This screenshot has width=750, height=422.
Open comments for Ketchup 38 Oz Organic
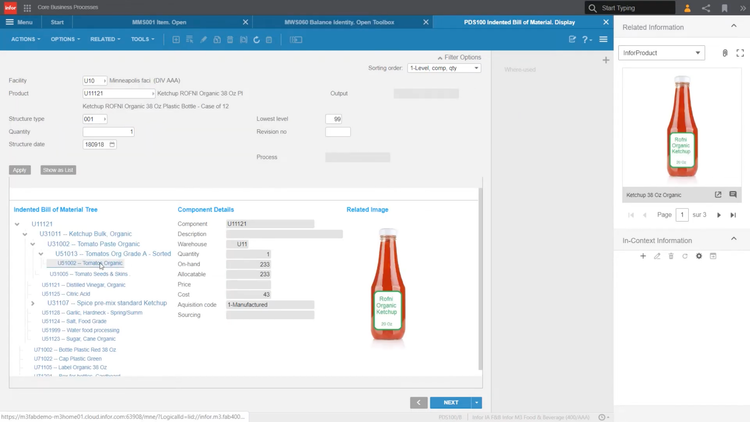click(733, 194)
